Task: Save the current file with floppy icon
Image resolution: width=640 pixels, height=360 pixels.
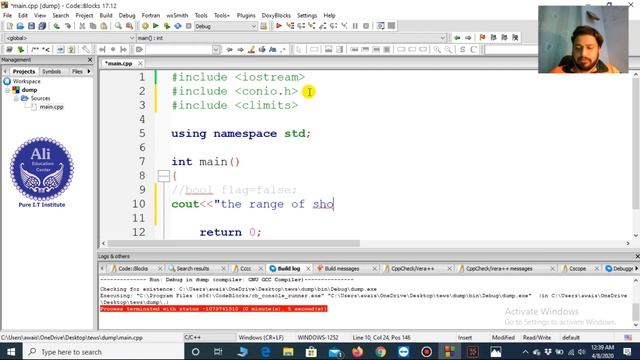Action: point(31,26)
